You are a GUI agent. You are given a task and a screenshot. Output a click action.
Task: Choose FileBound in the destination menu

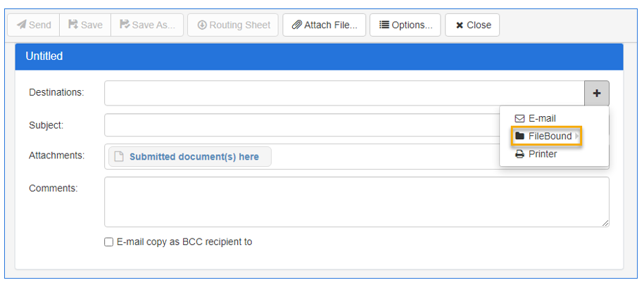(x=548, y=136)
